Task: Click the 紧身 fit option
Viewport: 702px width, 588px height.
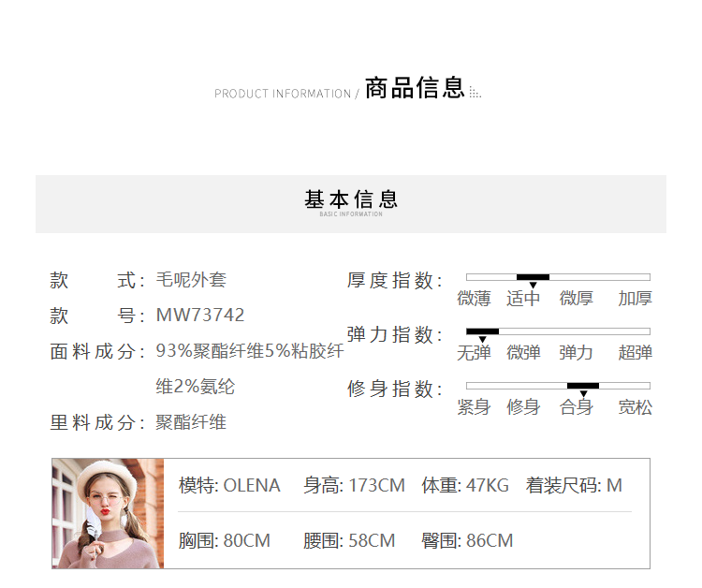Action: tap(474, 407)
